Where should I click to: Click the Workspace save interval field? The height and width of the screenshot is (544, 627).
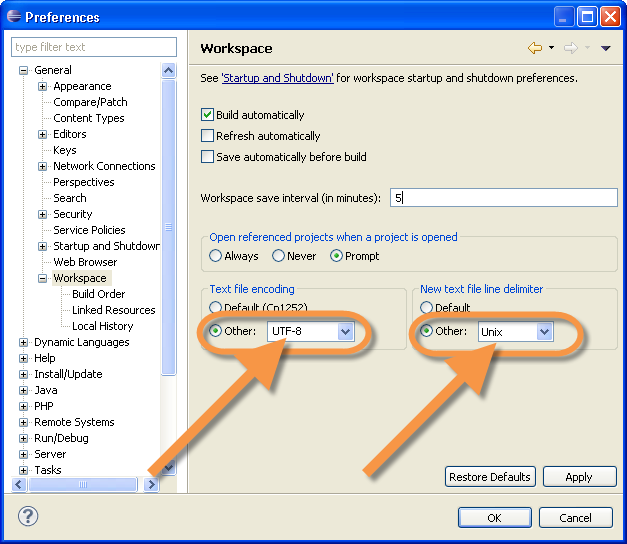click(x=503, y=198)
